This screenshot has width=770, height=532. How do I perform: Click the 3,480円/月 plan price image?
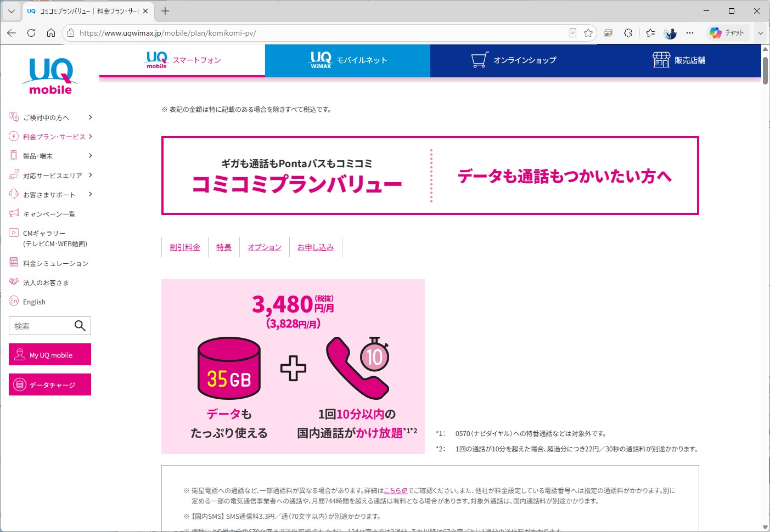tap(293, 366)
